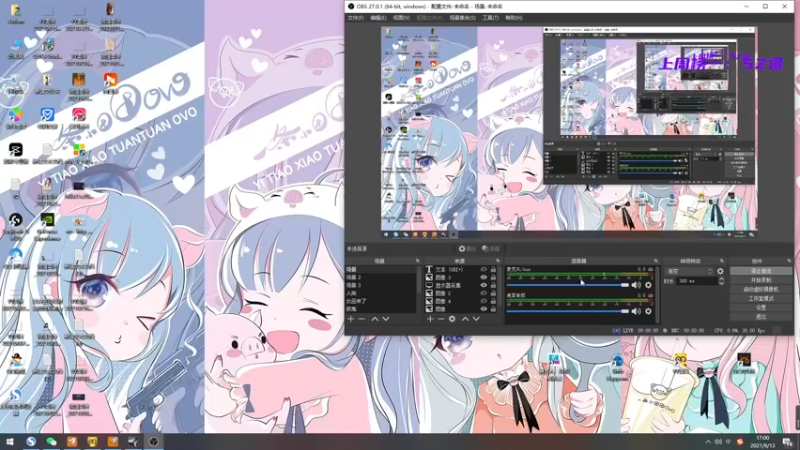Toggle lock on the 显示器采集 source
800x450 pixels.
click(x=493, y=286)
